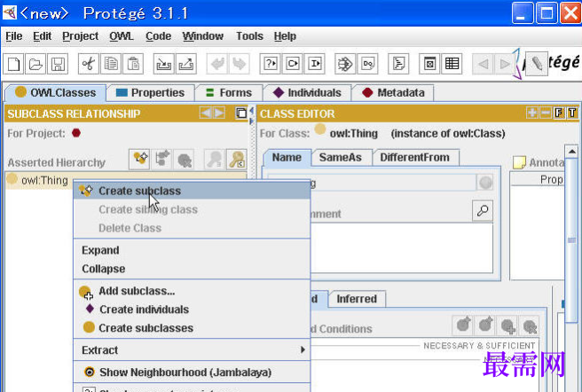Viewport: 582px width, 392px height.
Task: Click the table grid toolbar icon
Action: 452,64
